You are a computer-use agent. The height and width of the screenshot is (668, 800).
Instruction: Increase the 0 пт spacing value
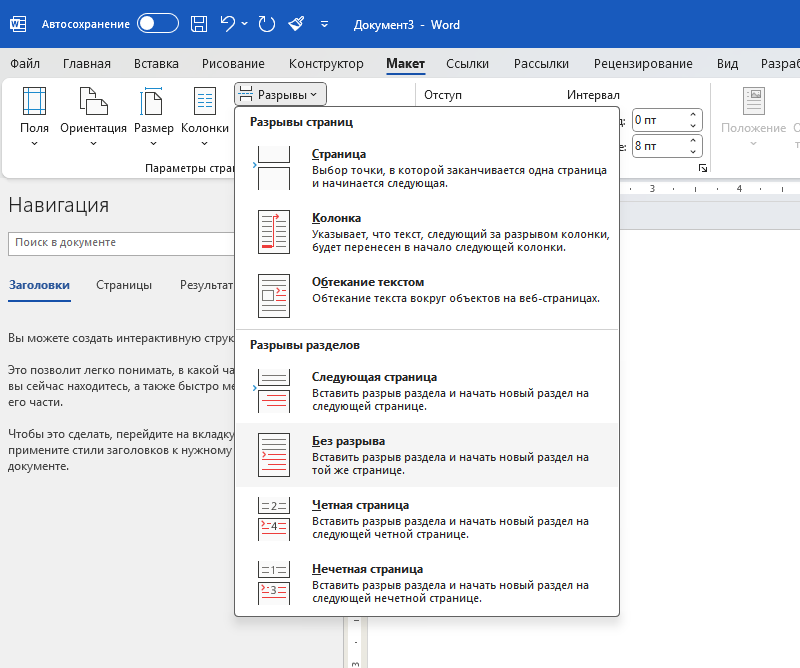tap(693, 114)
